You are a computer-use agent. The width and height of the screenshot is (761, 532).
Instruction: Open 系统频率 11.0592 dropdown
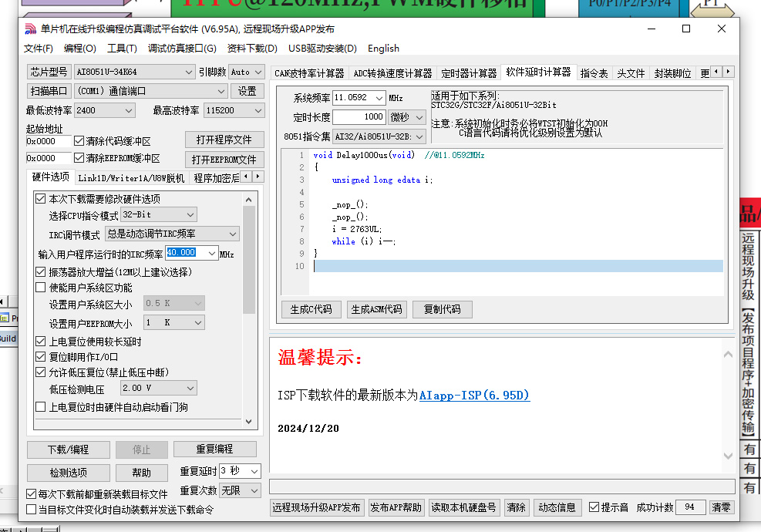click(359, 98)
